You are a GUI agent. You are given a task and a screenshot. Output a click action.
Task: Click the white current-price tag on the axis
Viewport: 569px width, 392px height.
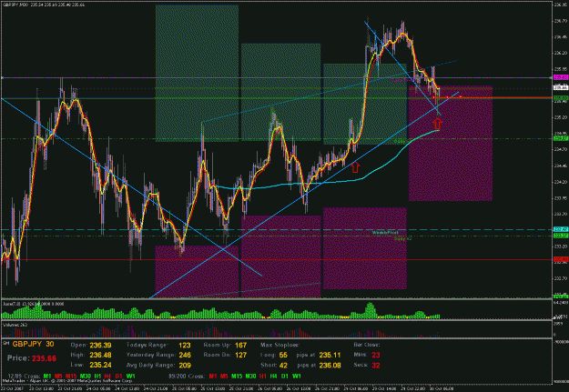[561, 87]
